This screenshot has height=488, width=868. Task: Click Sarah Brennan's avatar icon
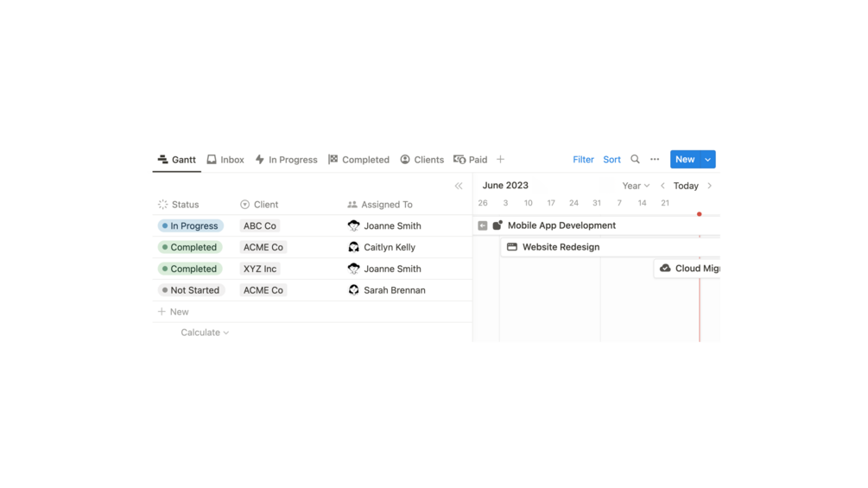354,290
